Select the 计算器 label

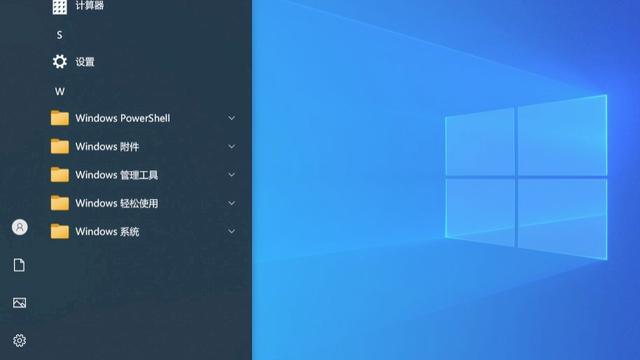click(x=89, y=5)
